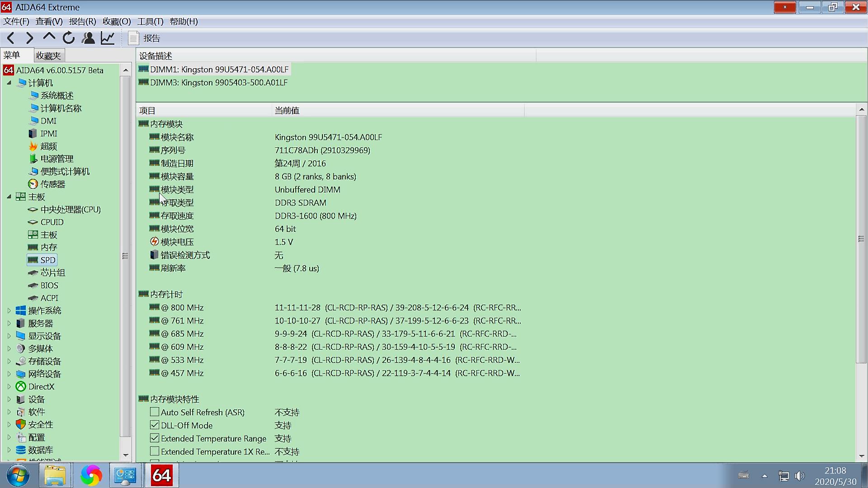Toggle the DLL-Off Mode checkbox
The width and height of the screenshot is (868, 488).
pyautogui.click(x=155, y=425)
